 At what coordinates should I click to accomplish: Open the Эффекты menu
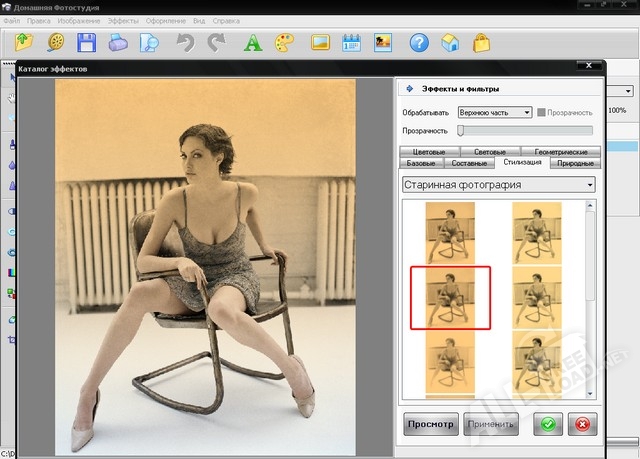pyautogui.click(x=124, y=19)
